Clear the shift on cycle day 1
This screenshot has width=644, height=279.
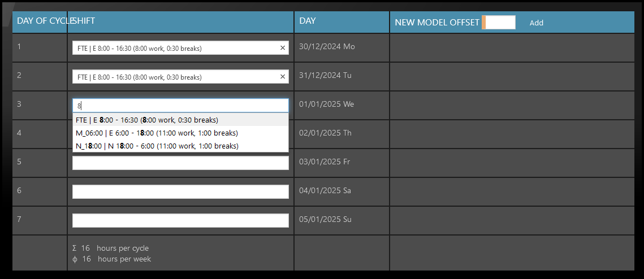[283, 48]
